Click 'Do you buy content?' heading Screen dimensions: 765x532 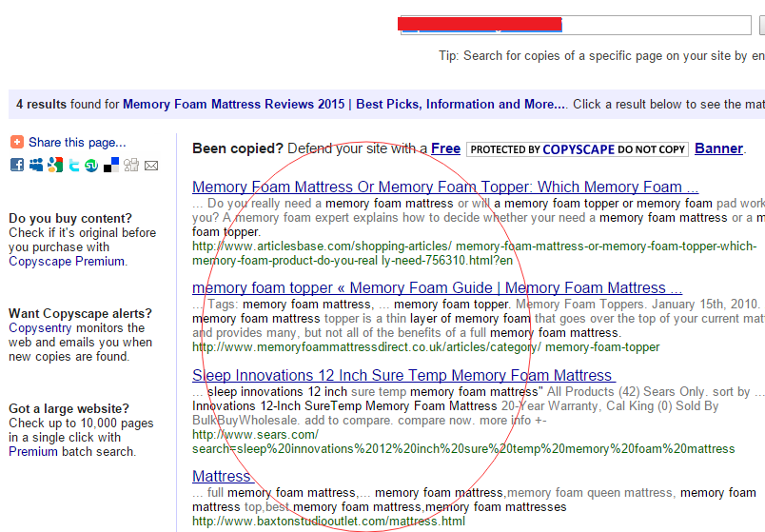tap(70, 218)
